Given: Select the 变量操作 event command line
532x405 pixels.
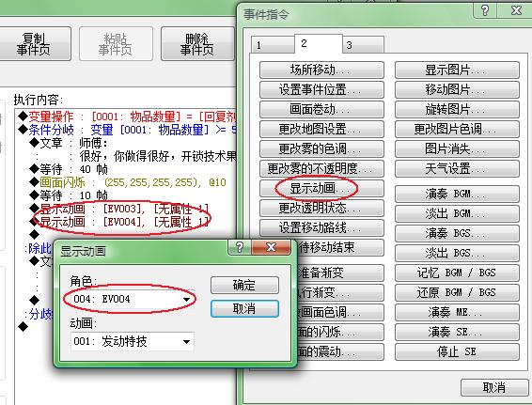Looking at the screenshot, I should 127,117.
